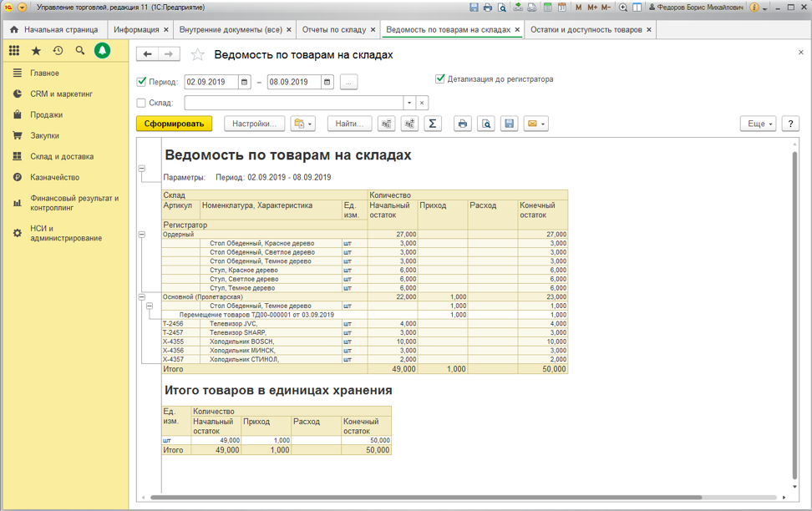
Task: Switch to Начальная страница tab
Action: pyautogui.click(x=54, y=29)
